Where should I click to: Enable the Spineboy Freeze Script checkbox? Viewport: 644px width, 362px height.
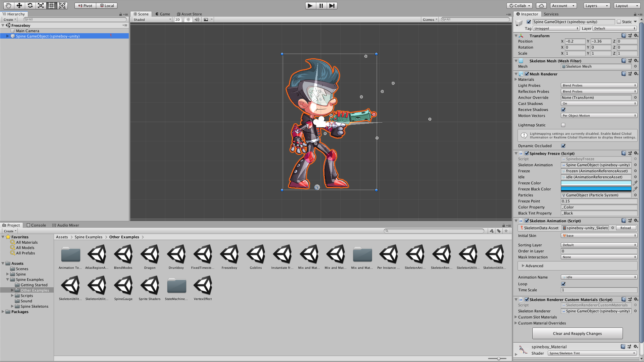pyautogui.click(x=527, y=153)
